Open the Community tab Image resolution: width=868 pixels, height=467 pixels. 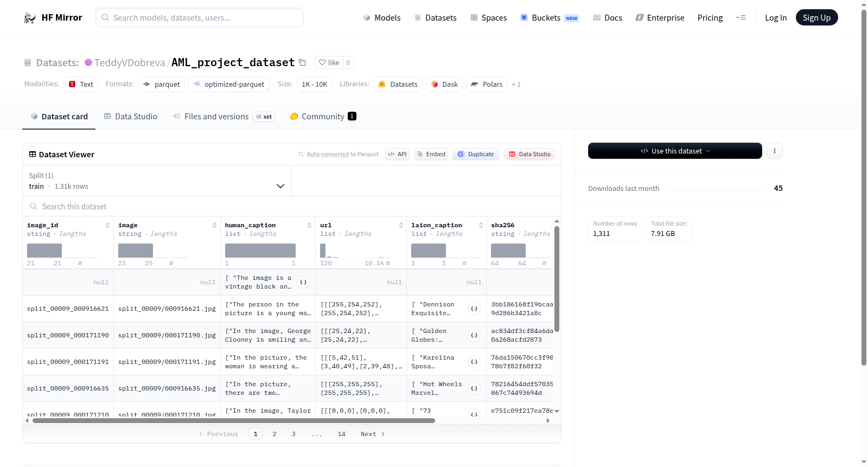323,116
